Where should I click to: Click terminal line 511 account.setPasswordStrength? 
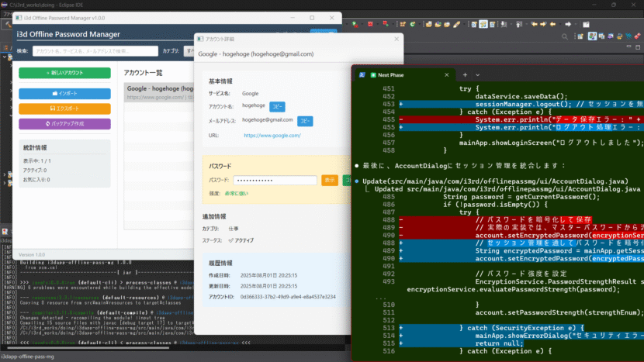pos(559,312)
